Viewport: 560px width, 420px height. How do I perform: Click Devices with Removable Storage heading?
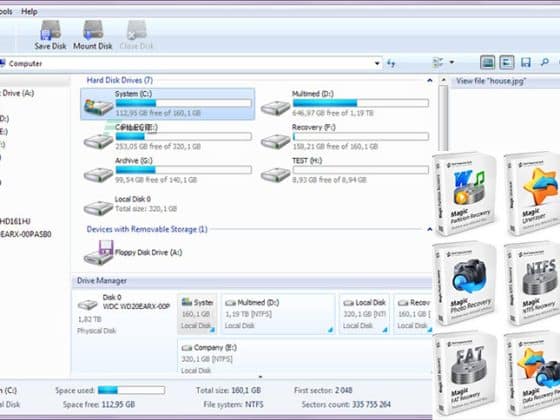coord(147,229)
